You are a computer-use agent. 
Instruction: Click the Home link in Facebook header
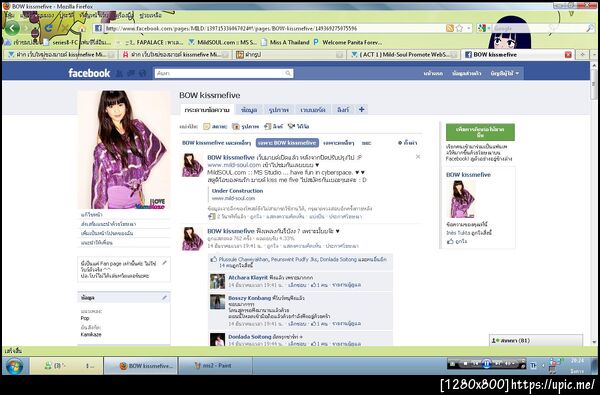tap(433, 73)
